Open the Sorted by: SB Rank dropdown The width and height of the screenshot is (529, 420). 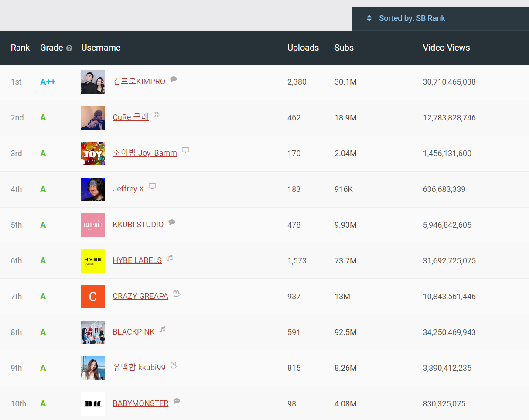click(440, 18)
